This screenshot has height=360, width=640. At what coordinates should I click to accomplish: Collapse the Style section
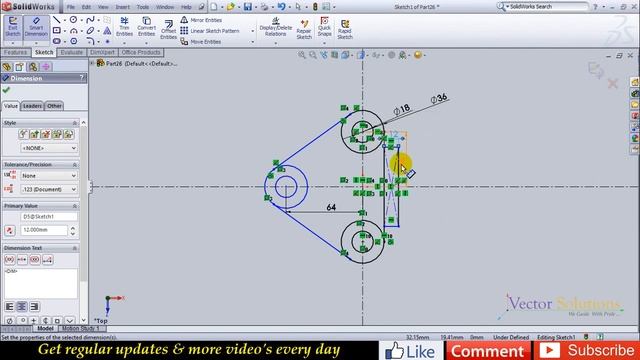click(x=75, y=123)
